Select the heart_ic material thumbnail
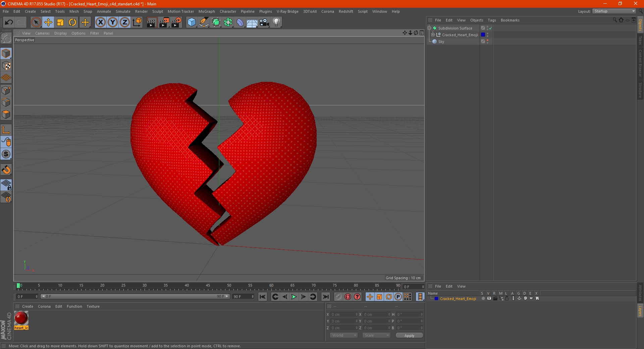This screenshot has height=349, width=644. click(x=21, y=318)
